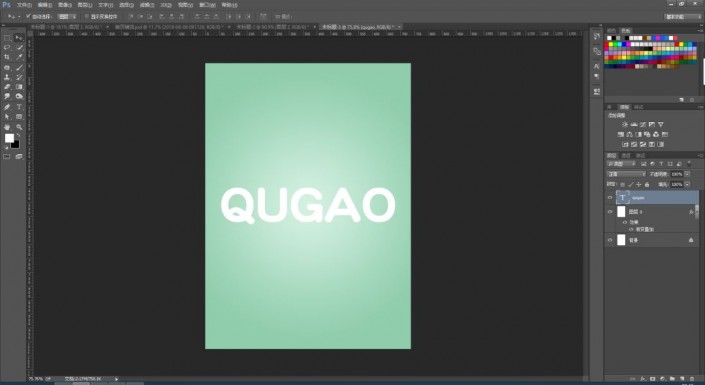This screenshot has width=705, height=385.
Task: Hide the QUGAO text layer
Action: click(610, 197)
